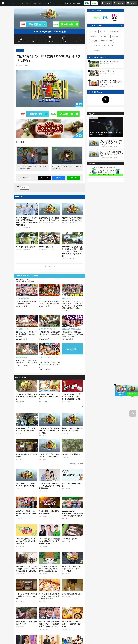Select the DASH海岸 search tag
This screenshot has width=138, height=644.
pos(94,41)
